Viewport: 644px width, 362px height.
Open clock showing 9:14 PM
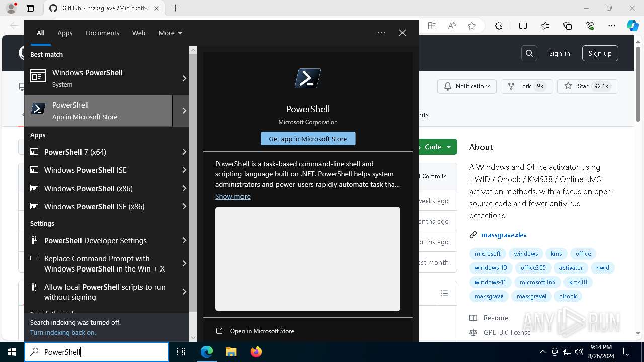(601, 352)
